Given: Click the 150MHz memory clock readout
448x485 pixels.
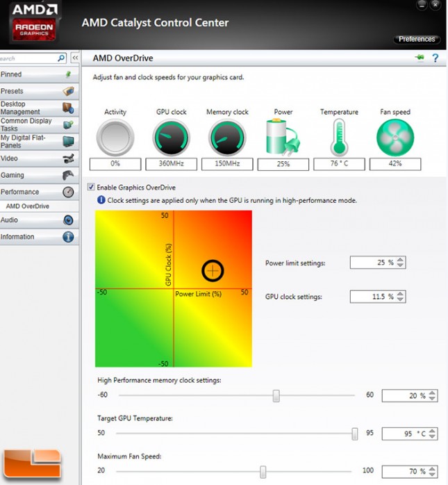Looking at the screenshot, I should pos(227,164).
